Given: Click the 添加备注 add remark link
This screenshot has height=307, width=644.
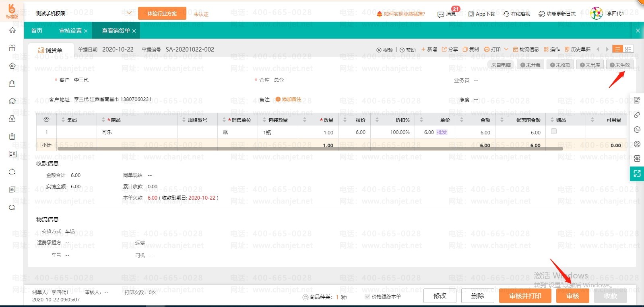Looking at the screenshot, I should point(289,99).
